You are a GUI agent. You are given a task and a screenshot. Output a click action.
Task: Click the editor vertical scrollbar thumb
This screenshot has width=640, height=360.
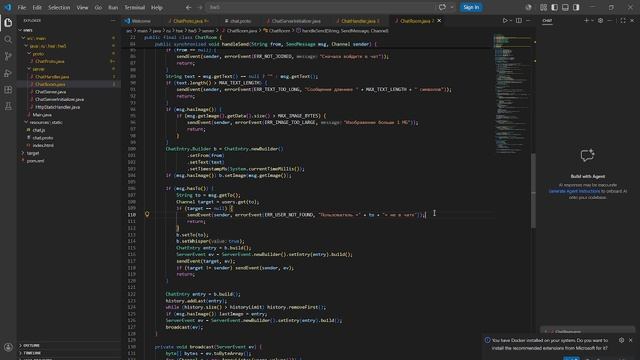tap(533, 191)
